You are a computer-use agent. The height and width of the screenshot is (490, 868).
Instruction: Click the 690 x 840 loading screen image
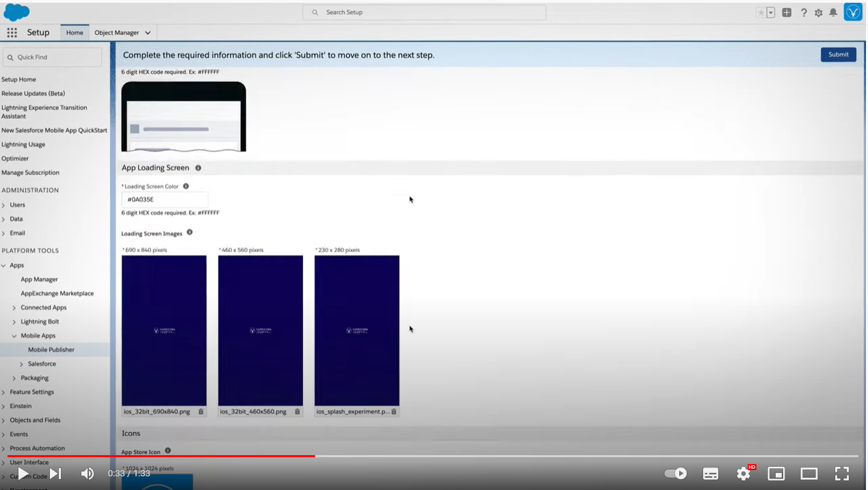click(164, 331)
